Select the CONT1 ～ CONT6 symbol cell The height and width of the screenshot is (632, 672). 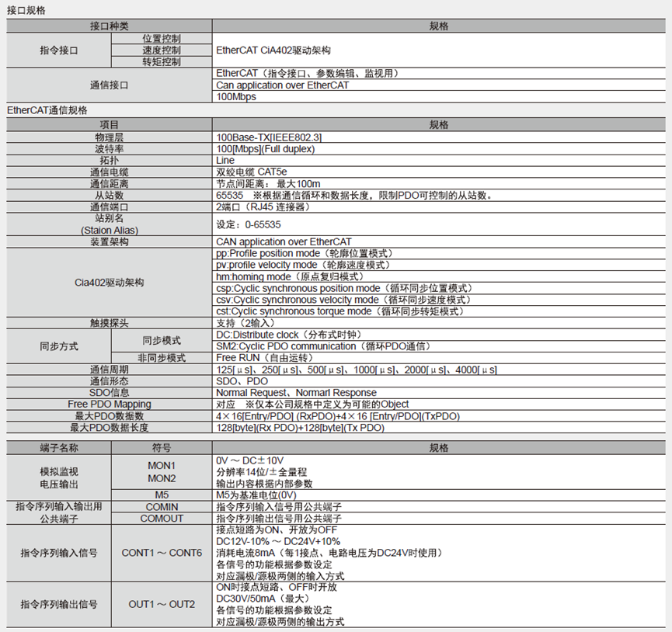pos(162,553)
